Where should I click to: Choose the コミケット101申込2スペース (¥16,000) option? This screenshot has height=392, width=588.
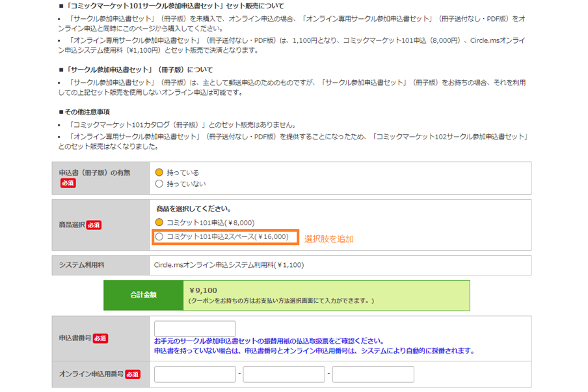point(159,236)
